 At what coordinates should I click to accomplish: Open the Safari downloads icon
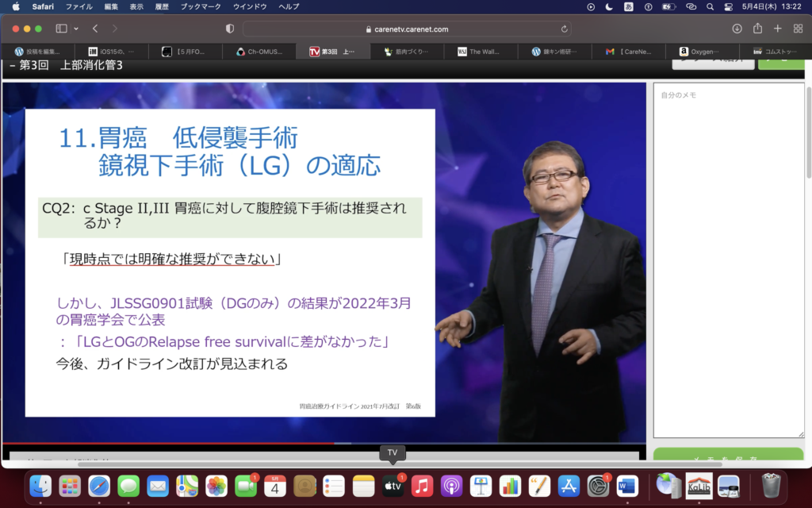pos(737,29)
